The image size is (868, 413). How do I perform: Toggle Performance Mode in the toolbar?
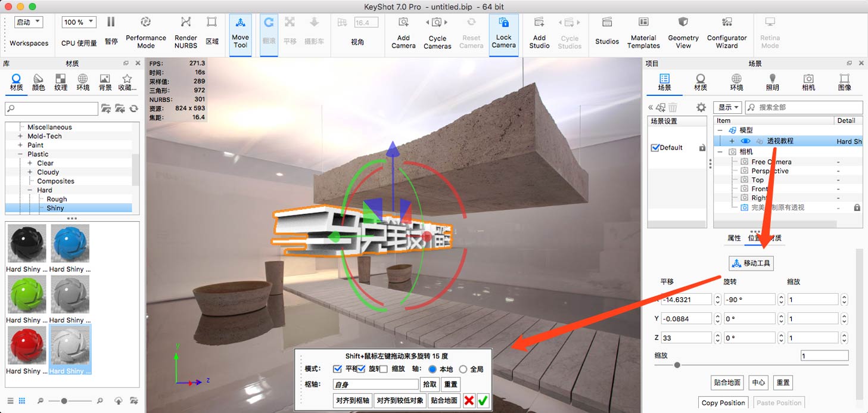click(146, 32)
